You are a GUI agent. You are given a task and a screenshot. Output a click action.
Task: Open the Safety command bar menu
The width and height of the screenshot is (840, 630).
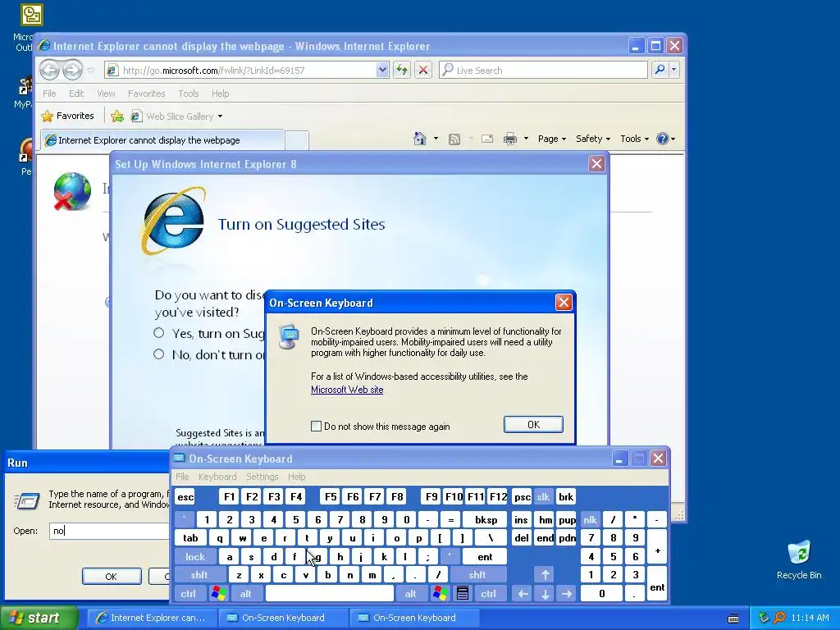pos(593,139)
